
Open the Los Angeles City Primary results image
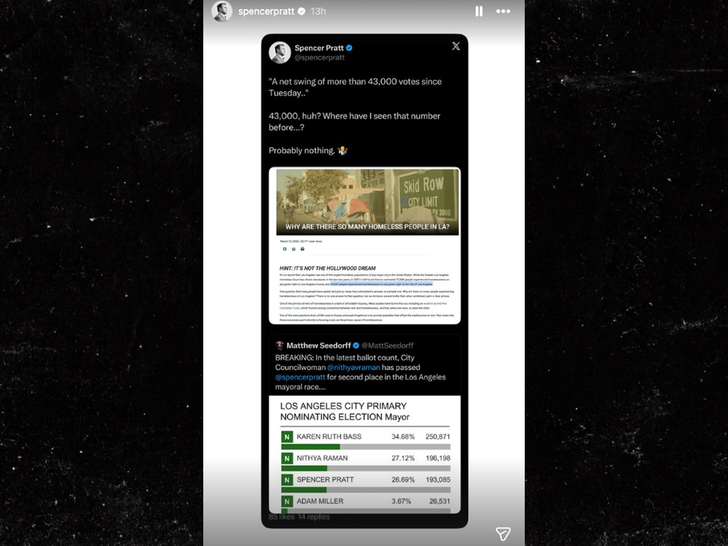click(x=365, y=454)
